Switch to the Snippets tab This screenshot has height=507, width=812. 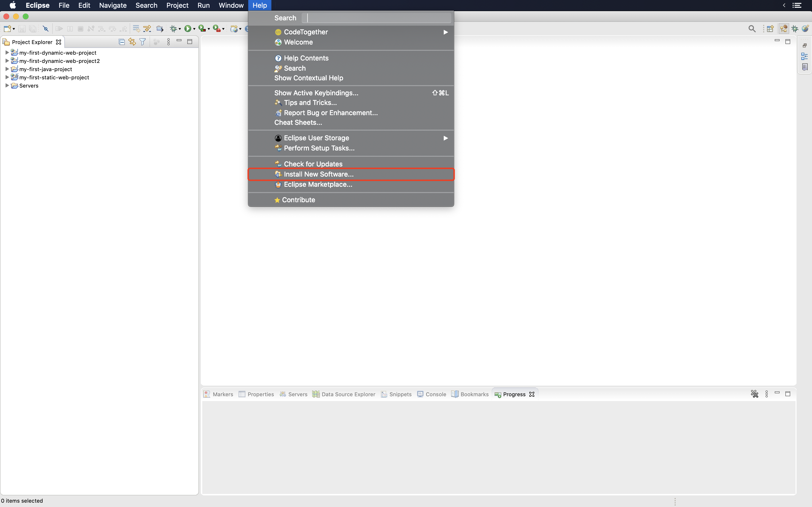396,394
